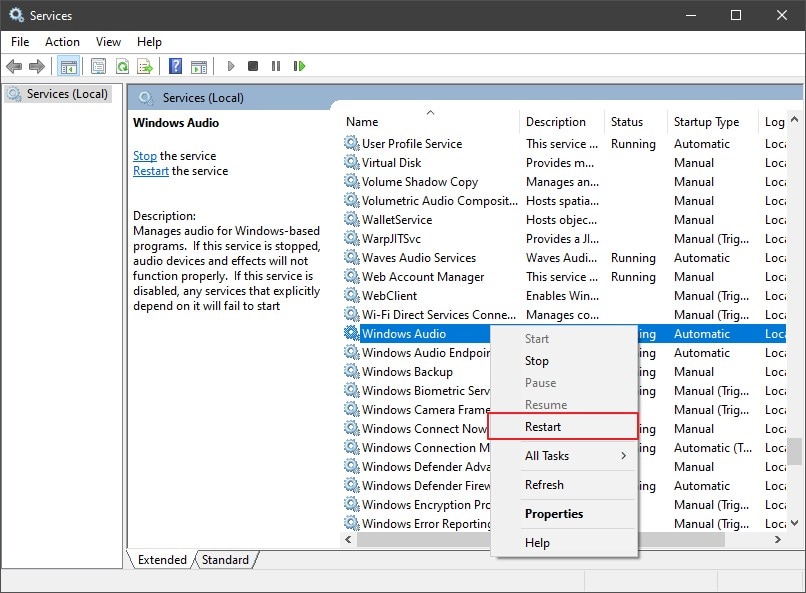Click the vertical scrollbar thumb
Viewport: 806px width, 593px height.
pos(795,451)
